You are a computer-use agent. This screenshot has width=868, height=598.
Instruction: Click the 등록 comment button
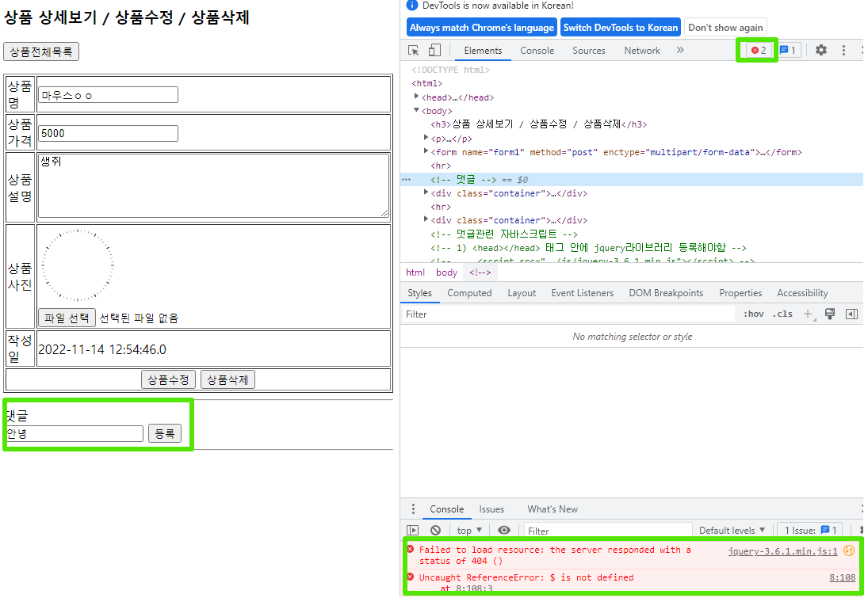(x=164, y=433)
